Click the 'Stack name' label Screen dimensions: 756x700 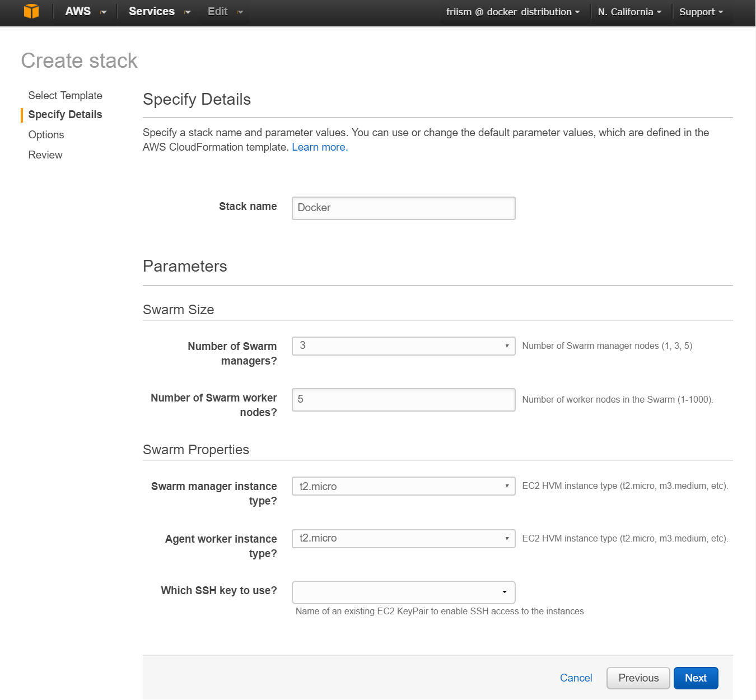click(x=248, y=207)
